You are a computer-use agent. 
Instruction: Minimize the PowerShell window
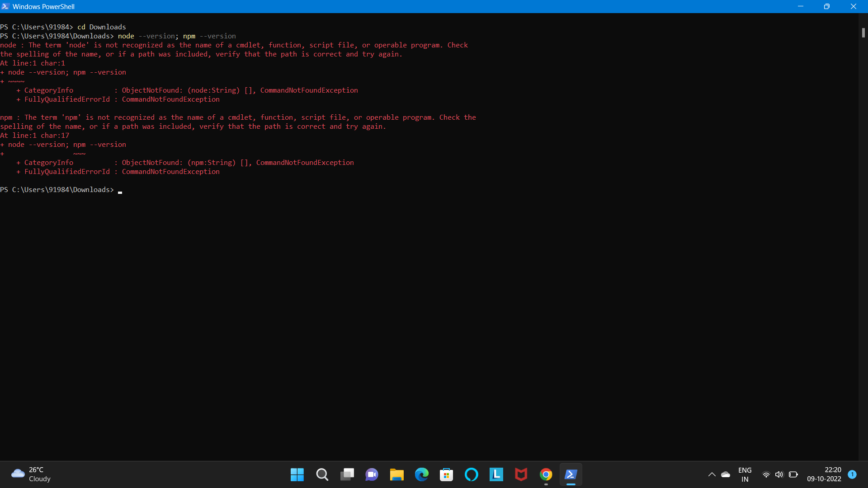pyautogui.click(x=801, y=6)
